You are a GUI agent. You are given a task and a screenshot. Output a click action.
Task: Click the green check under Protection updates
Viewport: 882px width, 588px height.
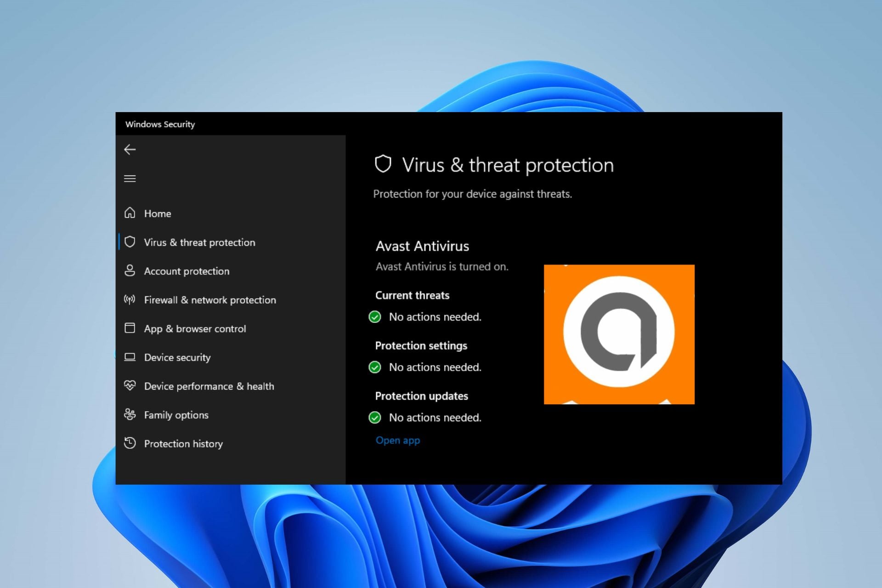[375, 418]
